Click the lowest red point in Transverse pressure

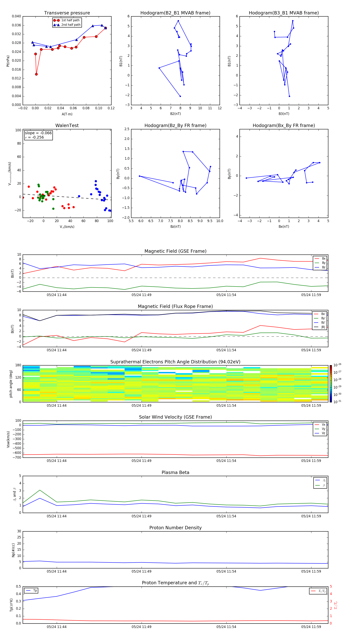point(36,74)
